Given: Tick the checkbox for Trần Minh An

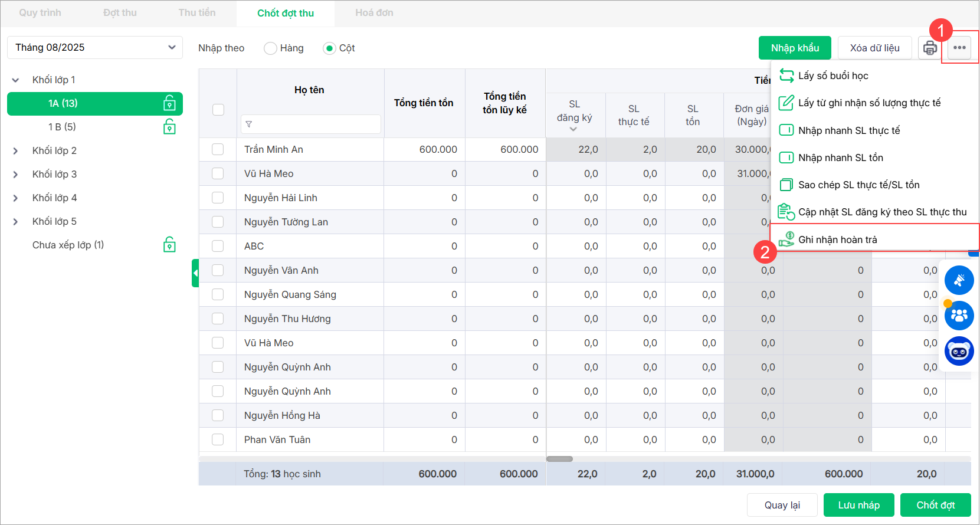Looking at the screenshot, I should coord(218,149).
